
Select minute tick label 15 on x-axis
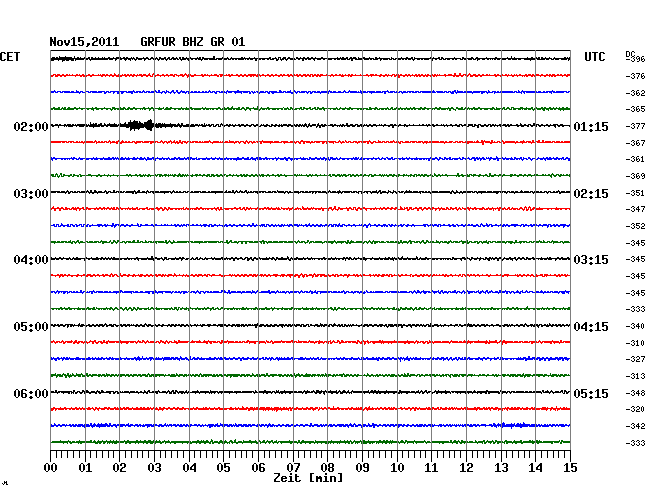click(x=570, y=468)
